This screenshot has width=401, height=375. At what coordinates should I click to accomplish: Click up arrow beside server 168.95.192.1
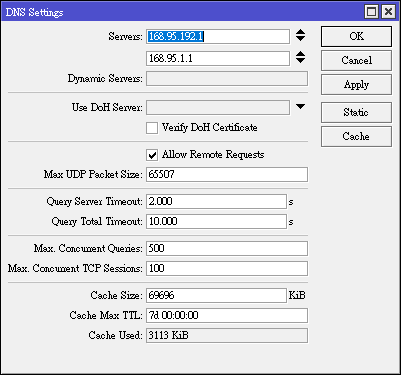pyautogui.click(x=300, y=32)
